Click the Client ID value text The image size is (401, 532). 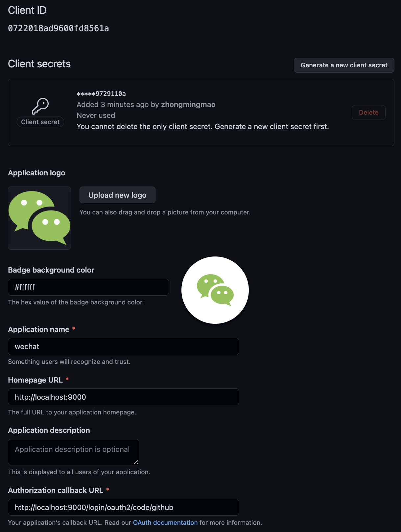(59, 29)
